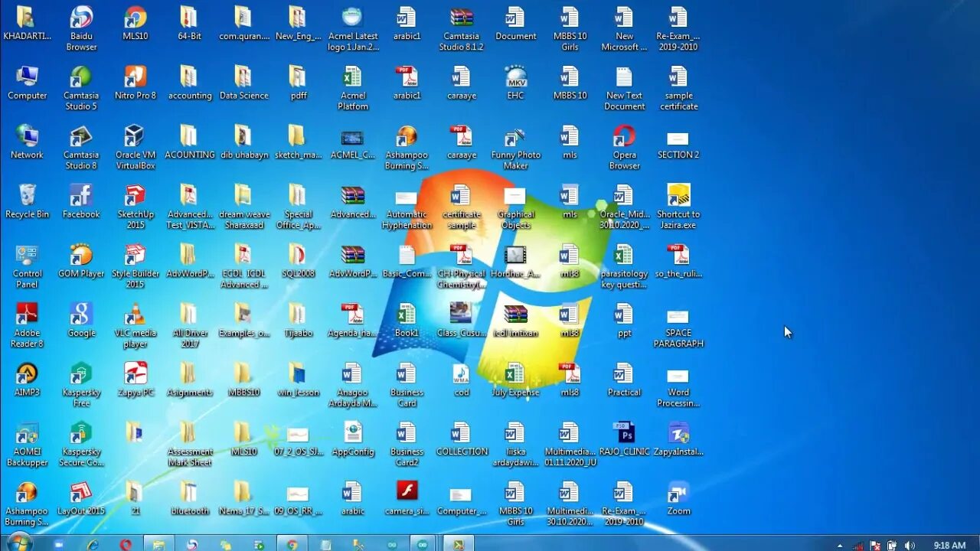Image resolution: width=980 pixels, height=551 pixels.
Task: Select the parasitology key questions spreadsheet
Action: 624,266
